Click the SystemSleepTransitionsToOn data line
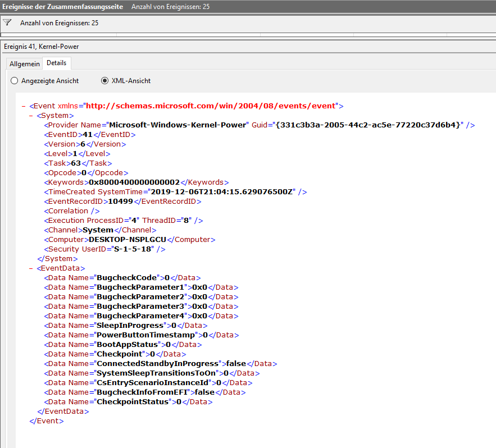 tap(152, 373)
